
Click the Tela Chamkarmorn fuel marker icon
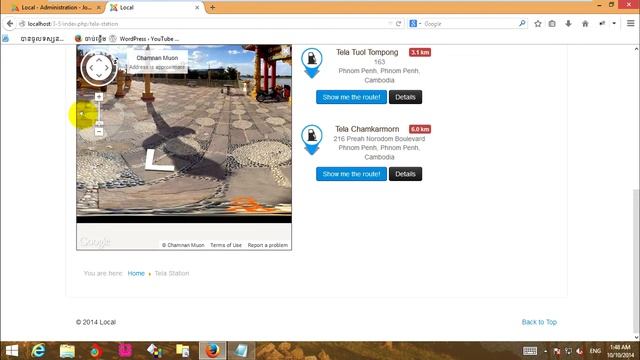(312, 139)
